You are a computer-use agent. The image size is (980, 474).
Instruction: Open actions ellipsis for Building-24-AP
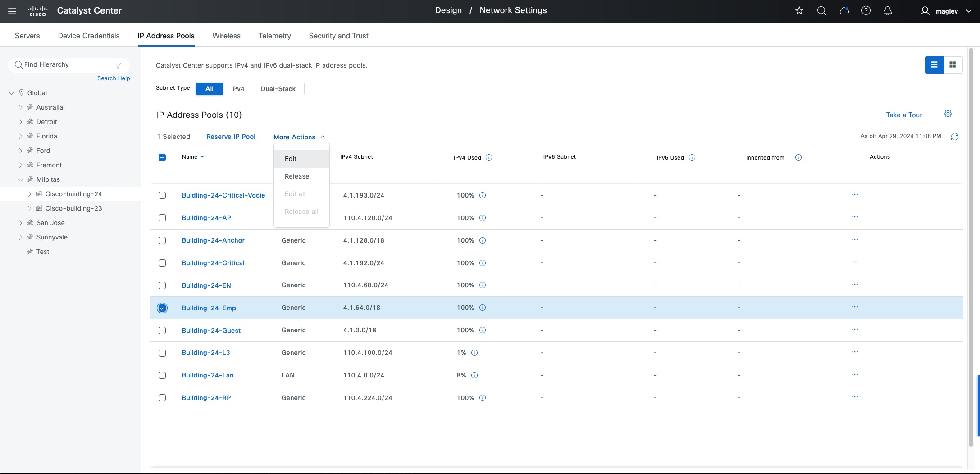pos(855,217)
